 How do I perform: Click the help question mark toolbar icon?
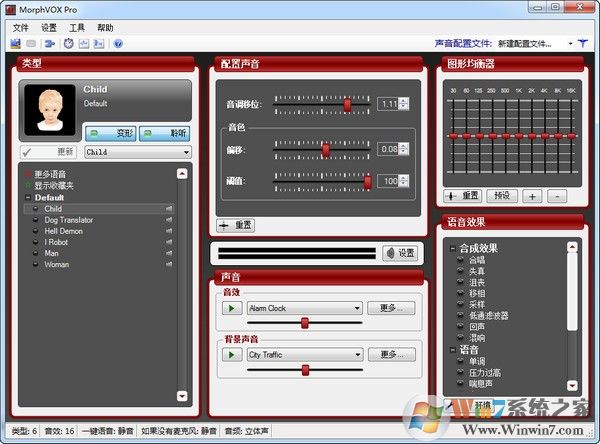pyautogui.click(x=118, y=44)
